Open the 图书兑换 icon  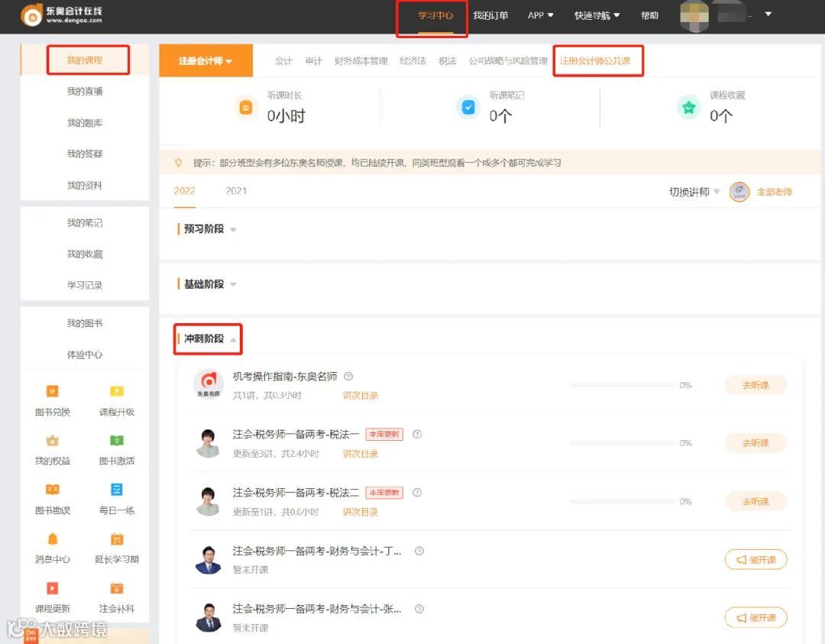click(52, 391)
